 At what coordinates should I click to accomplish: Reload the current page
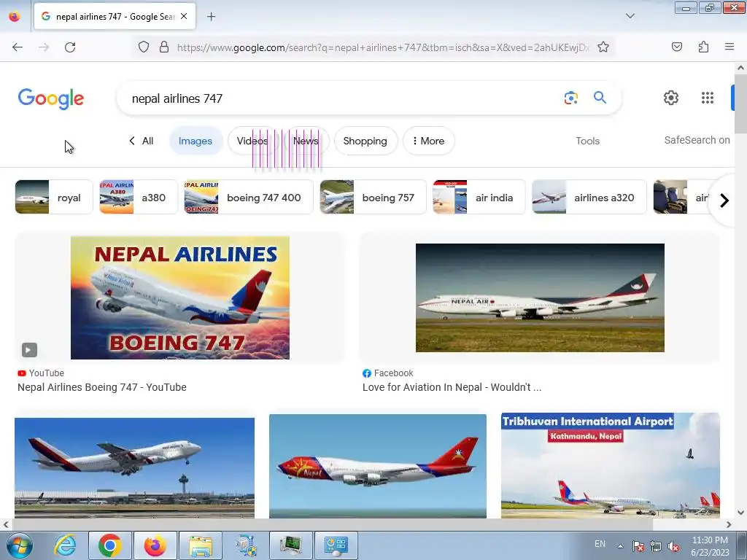[70, 47]
